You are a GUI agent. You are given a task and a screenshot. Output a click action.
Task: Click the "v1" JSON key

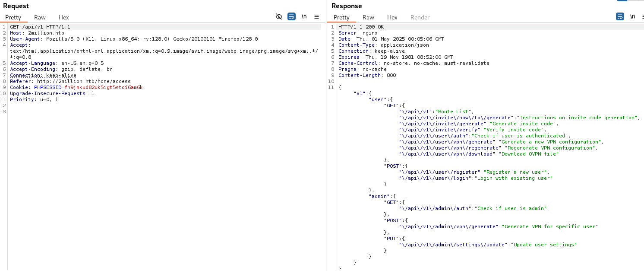[x=360, y=93]
